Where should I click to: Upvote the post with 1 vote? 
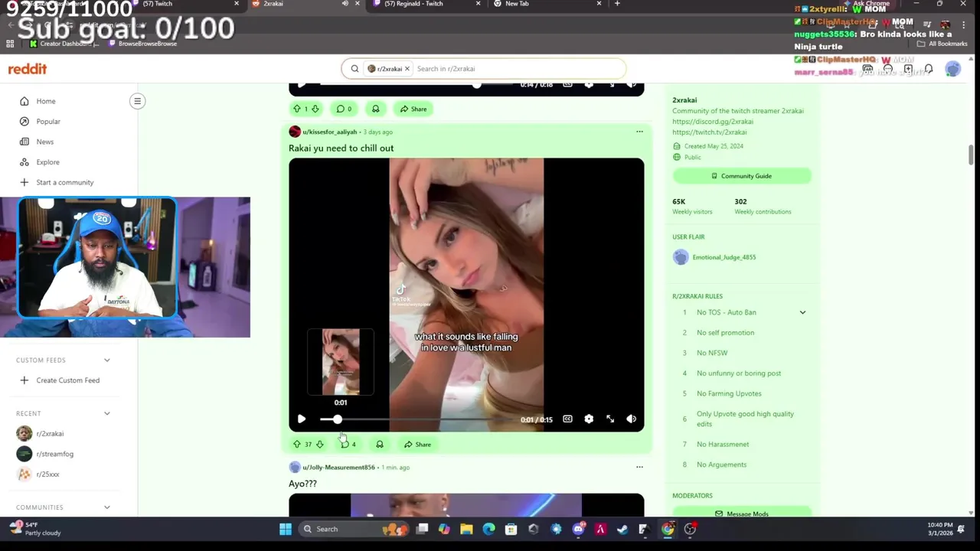tap(297, 109)
